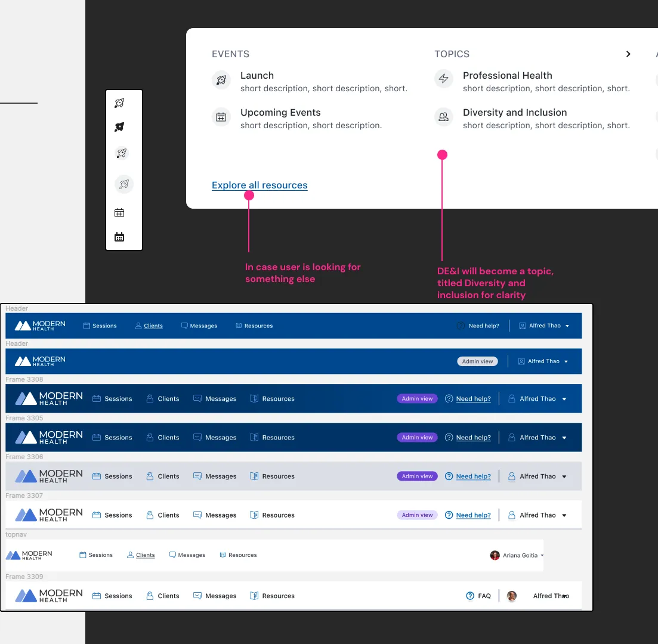Click the solid filled calendar icon in the icon strip
The width and height of the screenshot is (658, 644).
119,237
